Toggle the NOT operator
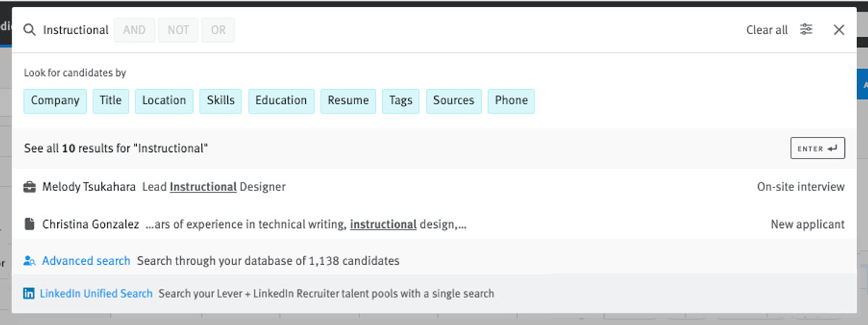This screenshot has height=325, width=868. coord(178,30)
